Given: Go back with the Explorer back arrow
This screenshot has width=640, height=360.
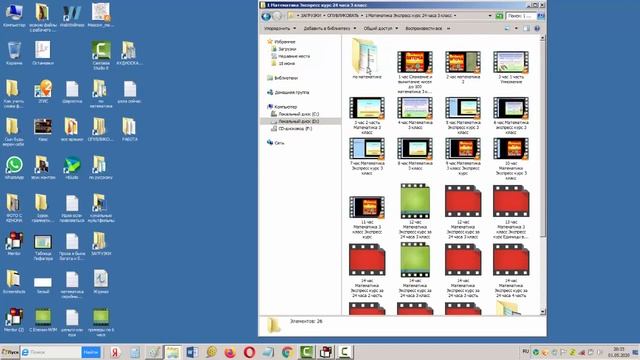Looking at the screenshot, I should (x=266, y=16).
